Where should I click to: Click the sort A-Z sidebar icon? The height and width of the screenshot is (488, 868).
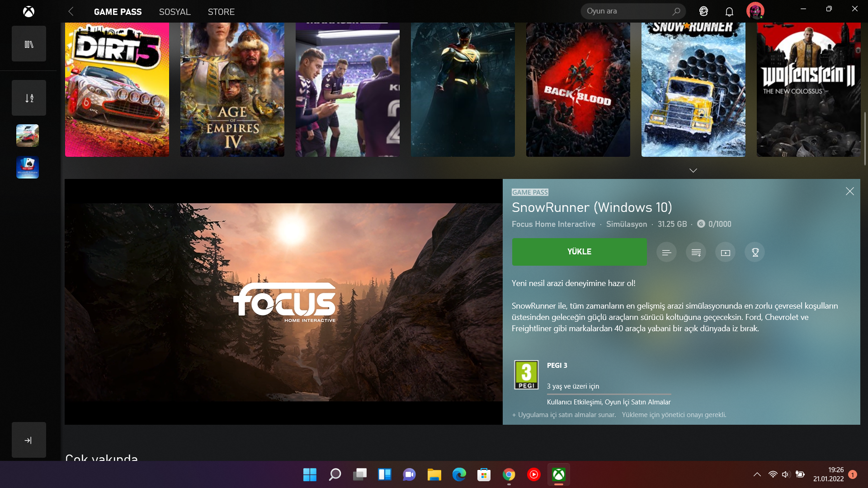[x=29, y=98]
